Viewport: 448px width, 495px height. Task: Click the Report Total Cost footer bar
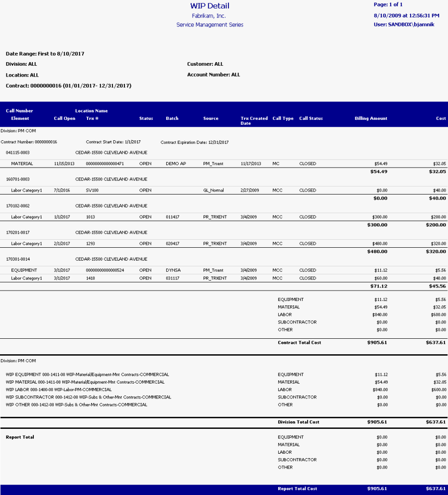pos(298,489)
